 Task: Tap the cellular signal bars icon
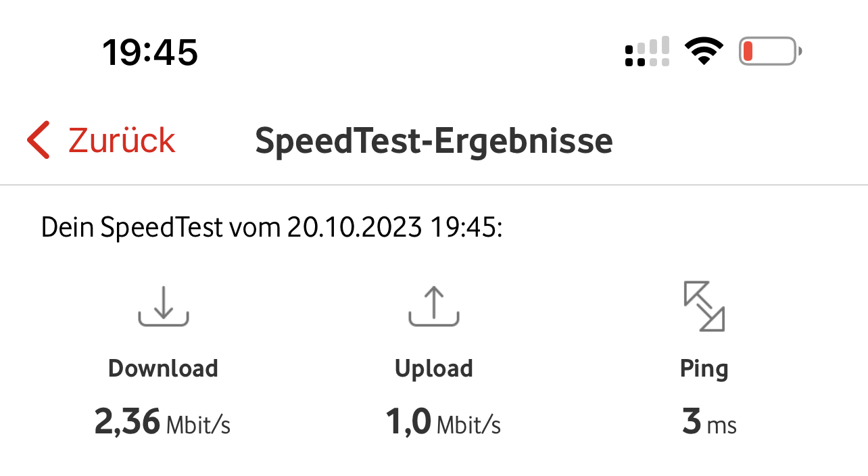[647, 51]
